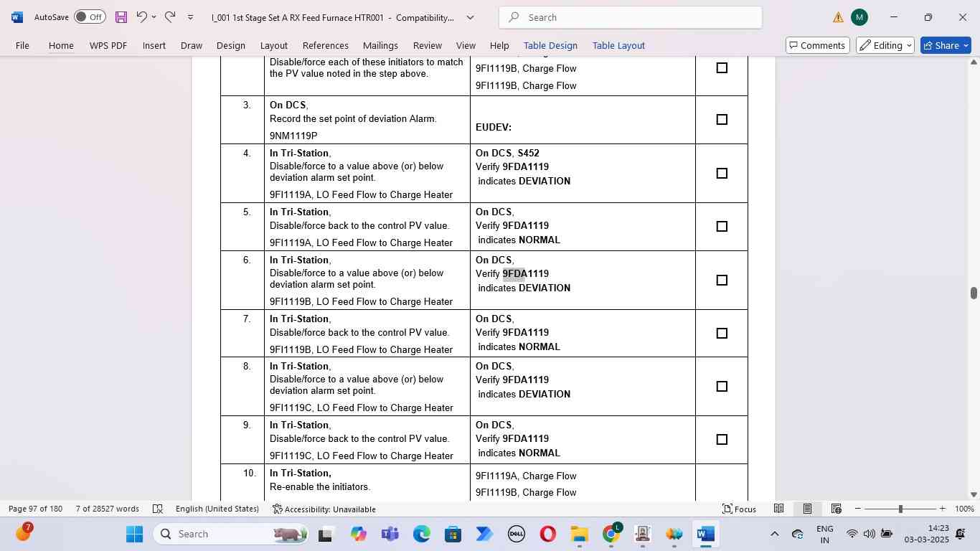Click the Undo arrow icon
The image size is (980, 551).
141,17
